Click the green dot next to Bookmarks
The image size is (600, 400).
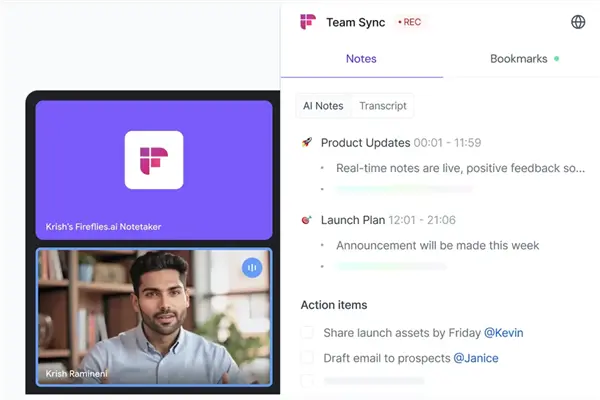coord(557,59)
